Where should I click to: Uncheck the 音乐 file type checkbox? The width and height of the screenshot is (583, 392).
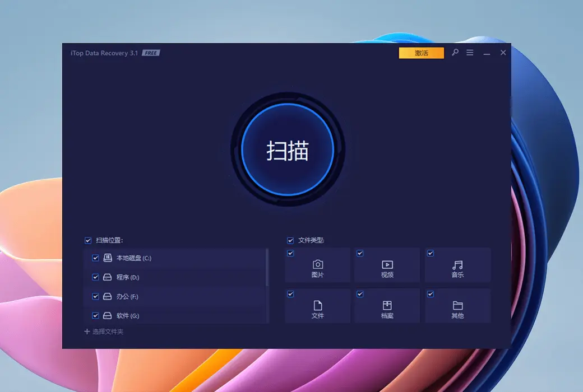click(x=431, y=254)
